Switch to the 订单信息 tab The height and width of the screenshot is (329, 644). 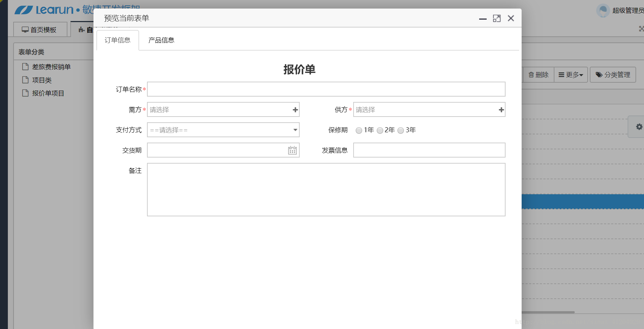(117, 40)
